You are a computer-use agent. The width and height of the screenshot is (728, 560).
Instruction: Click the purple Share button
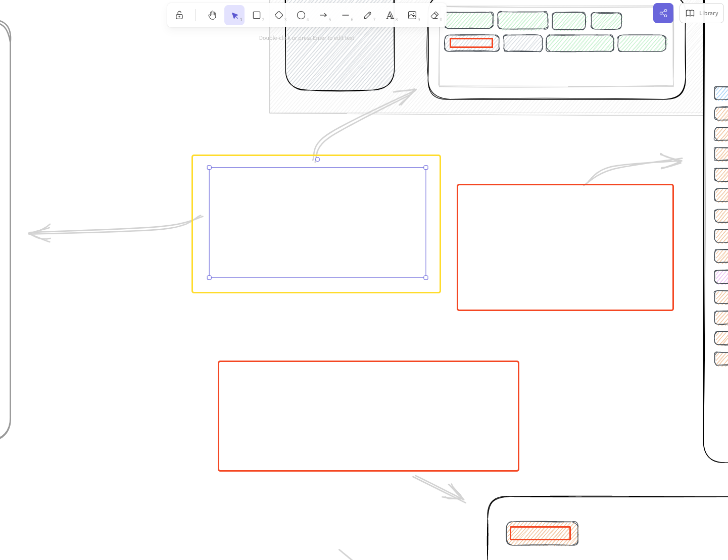[x=663, y=13]
